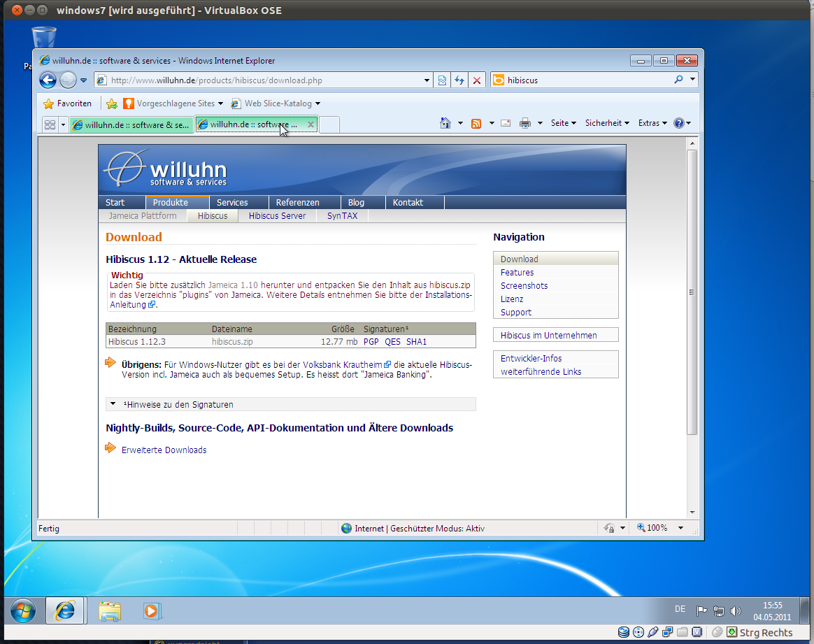Click the IE Forward navigation button
814x644 pixels.
(68, 80)
